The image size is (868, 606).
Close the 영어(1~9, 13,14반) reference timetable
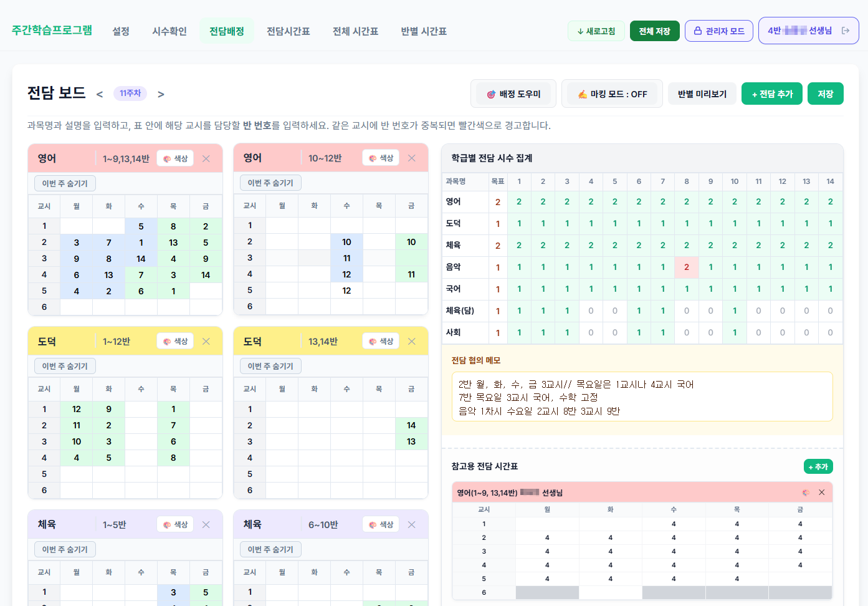click(x=822, y=493)
